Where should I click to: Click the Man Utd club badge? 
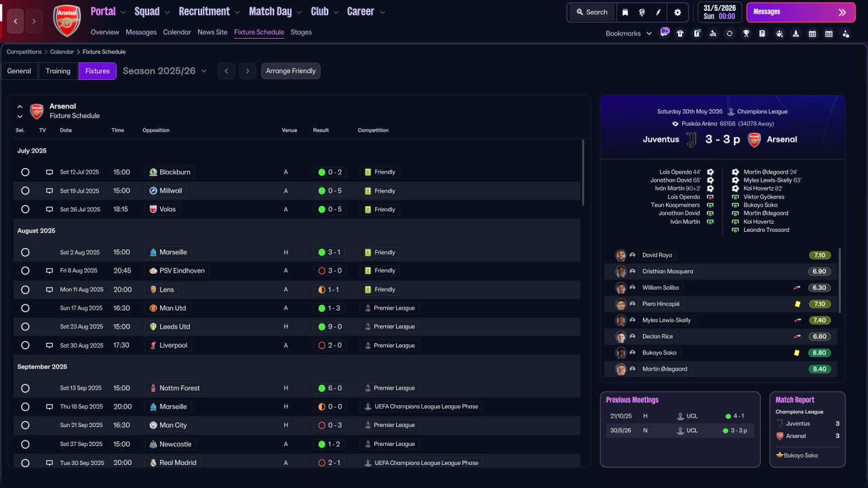coord(153,308)
